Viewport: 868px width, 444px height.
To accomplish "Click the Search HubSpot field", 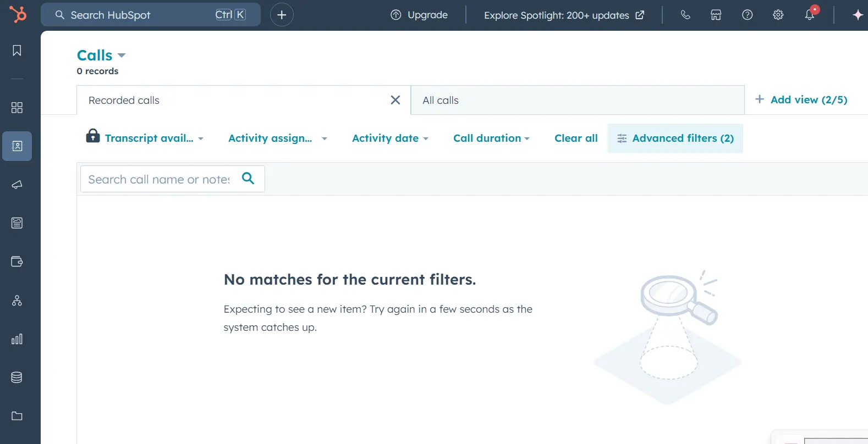I will (x=151, y=15).
